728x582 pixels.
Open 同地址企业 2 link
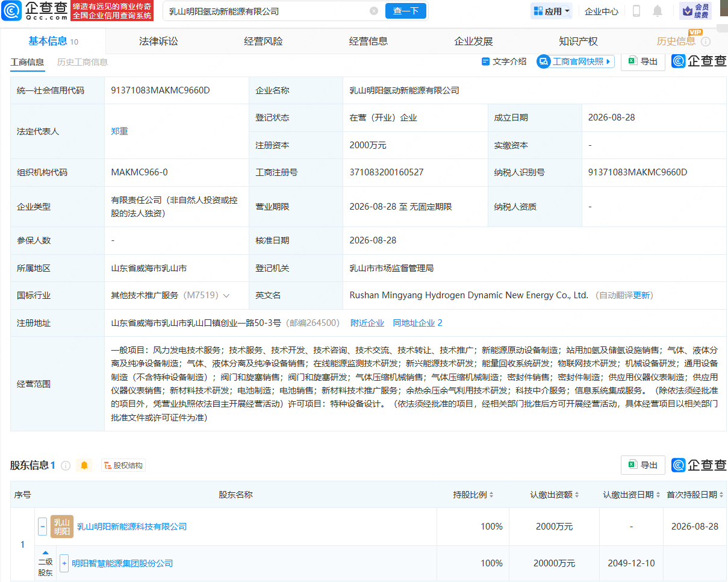[418, 323]
